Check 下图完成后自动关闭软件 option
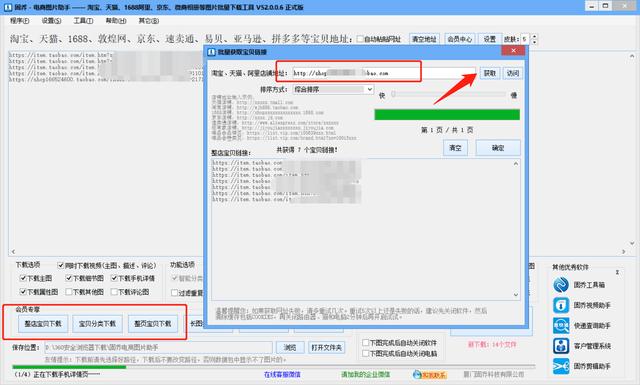Viewport: 640px width, 385px height. [366, 343]
